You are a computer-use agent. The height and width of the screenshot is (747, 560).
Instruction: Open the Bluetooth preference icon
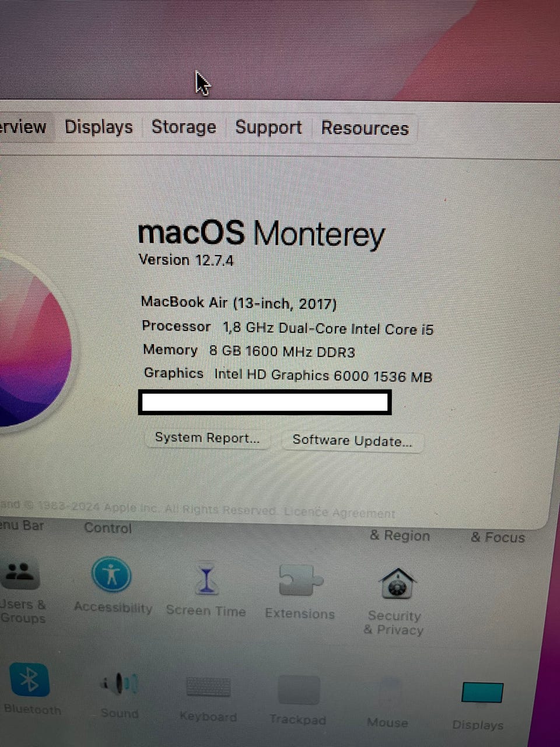(x=29, y=680)
